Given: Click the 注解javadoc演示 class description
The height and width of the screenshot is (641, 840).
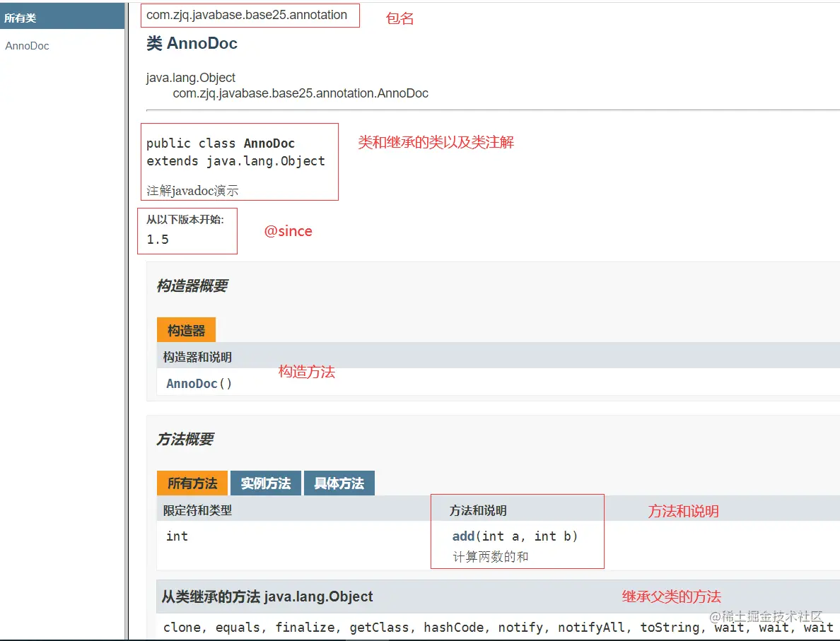Looking at the screenshot, I should (x=193, y=190).
